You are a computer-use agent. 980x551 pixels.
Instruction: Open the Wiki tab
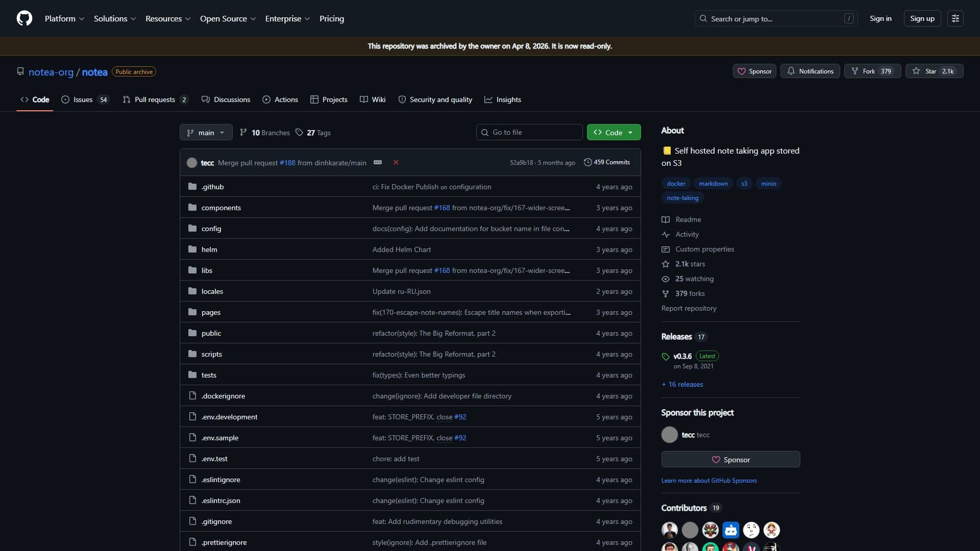pyautogui.click(x=373, y=99)
